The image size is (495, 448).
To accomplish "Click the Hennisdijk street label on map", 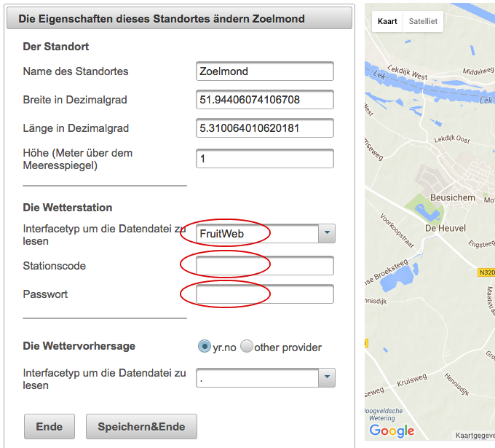I will (457, 384).
